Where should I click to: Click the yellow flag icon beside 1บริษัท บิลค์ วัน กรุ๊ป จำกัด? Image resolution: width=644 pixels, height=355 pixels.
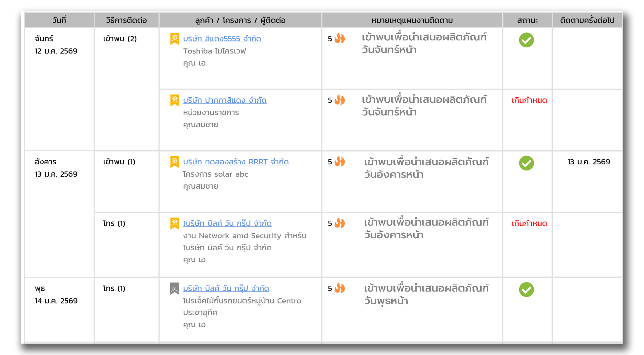(x=174, y=223)
